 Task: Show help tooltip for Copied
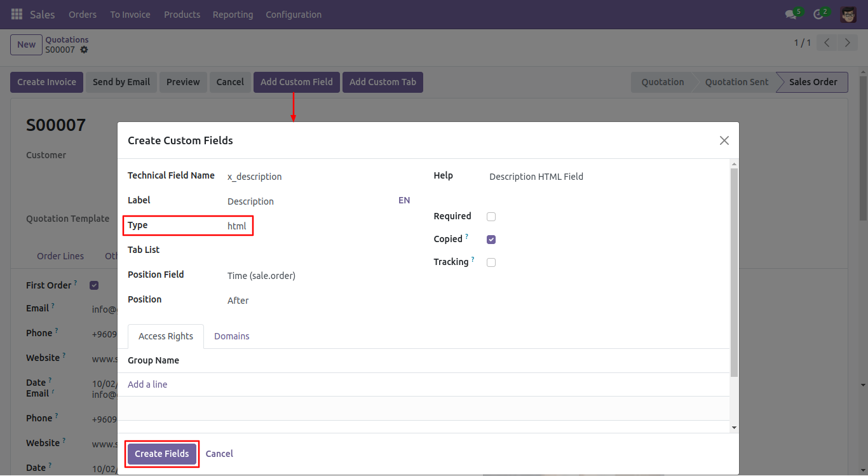pos(467,236)
